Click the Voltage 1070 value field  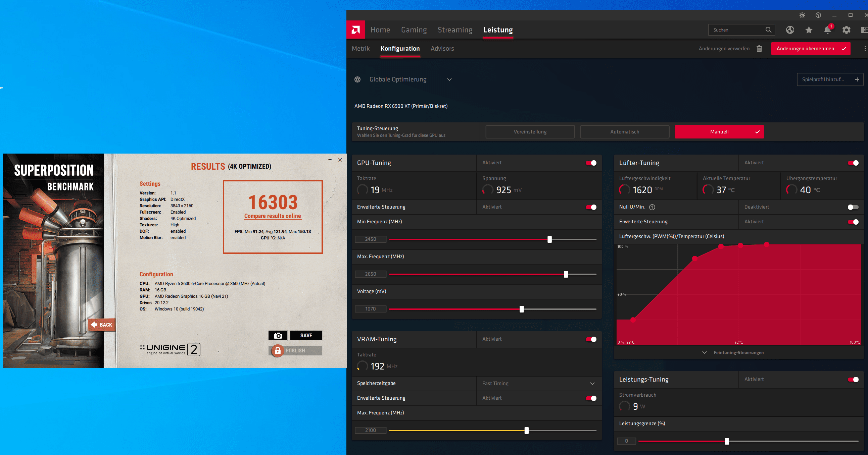[370, 309]
